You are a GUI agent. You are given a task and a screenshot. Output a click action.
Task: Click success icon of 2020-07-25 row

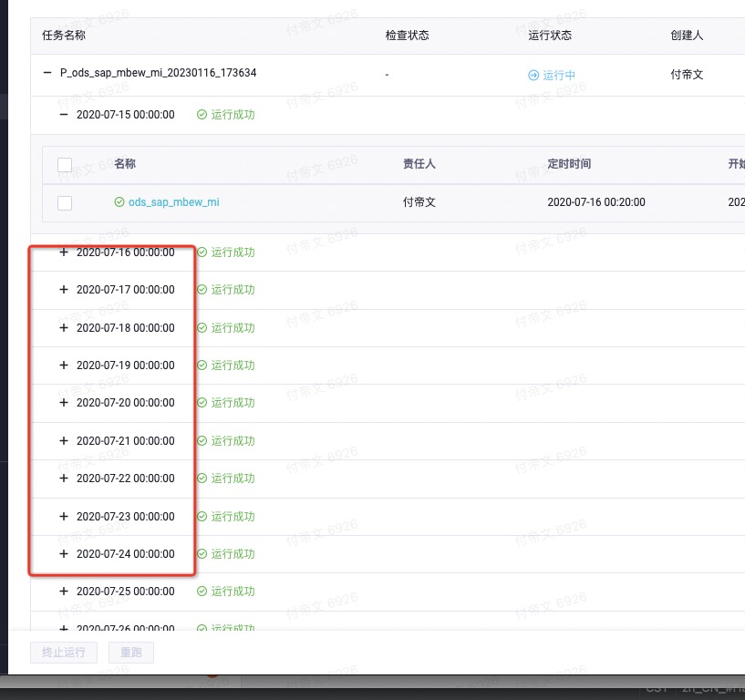[202, 592]
